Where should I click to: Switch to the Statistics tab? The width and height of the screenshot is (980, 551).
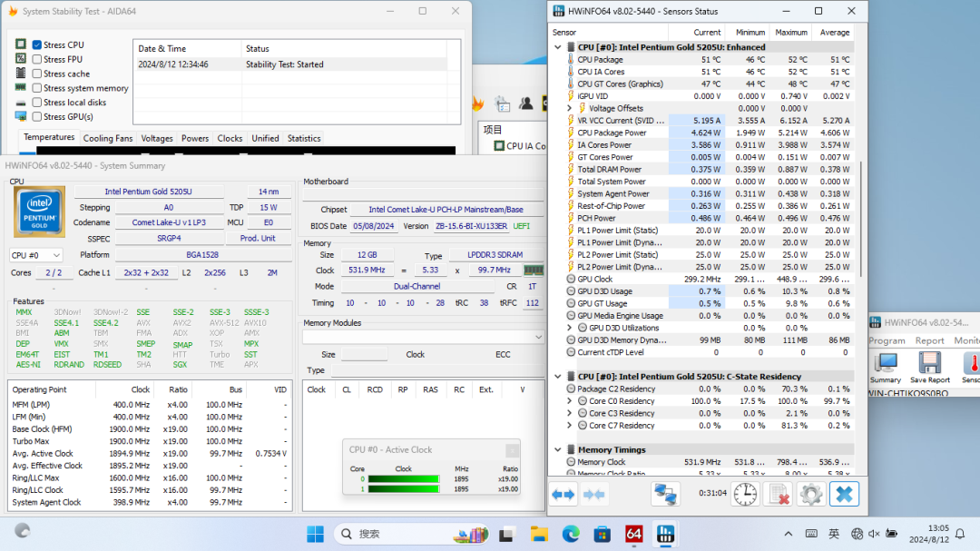pyautogui.click(x=304, y=139)
